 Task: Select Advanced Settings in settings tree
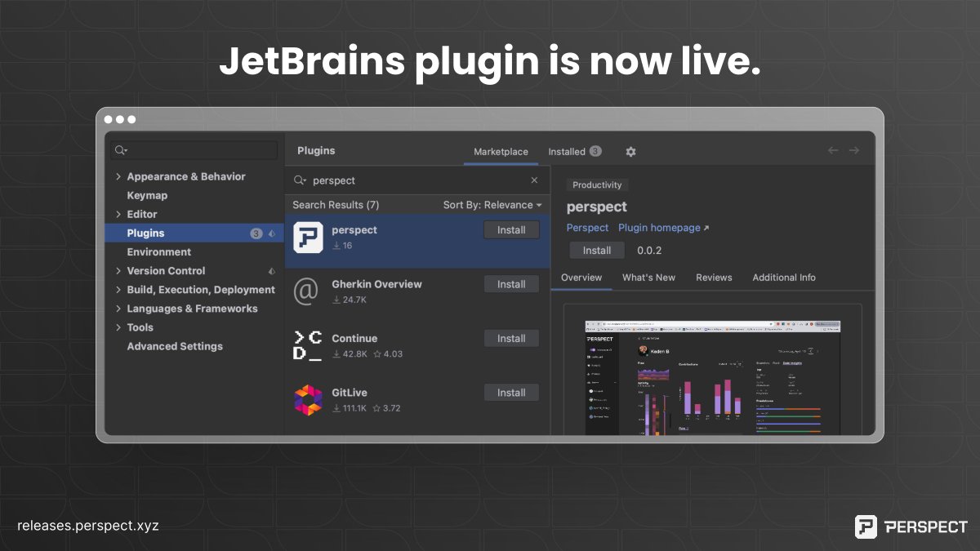click(x=175, y=346)
